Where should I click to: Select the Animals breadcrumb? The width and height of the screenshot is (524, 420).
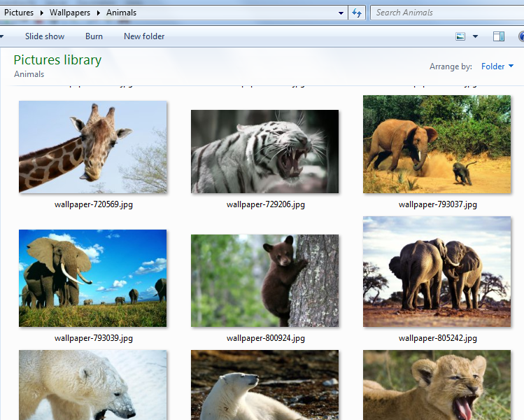click(121, 13)
